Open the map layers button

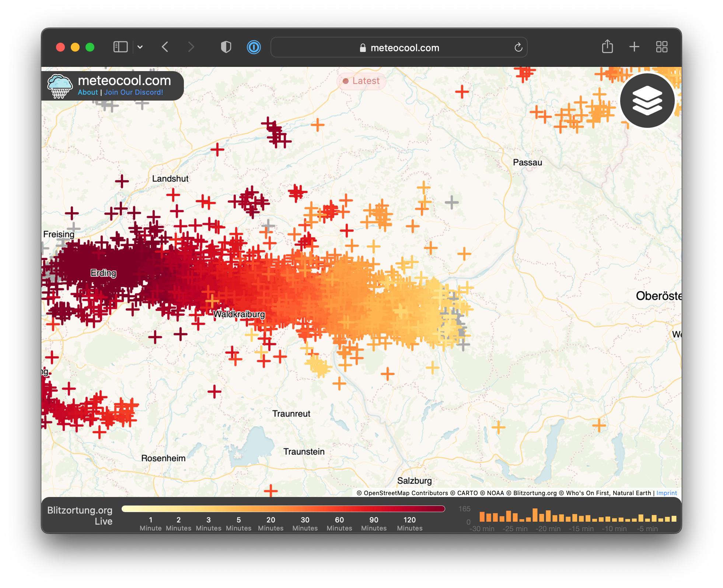(647, 101)
